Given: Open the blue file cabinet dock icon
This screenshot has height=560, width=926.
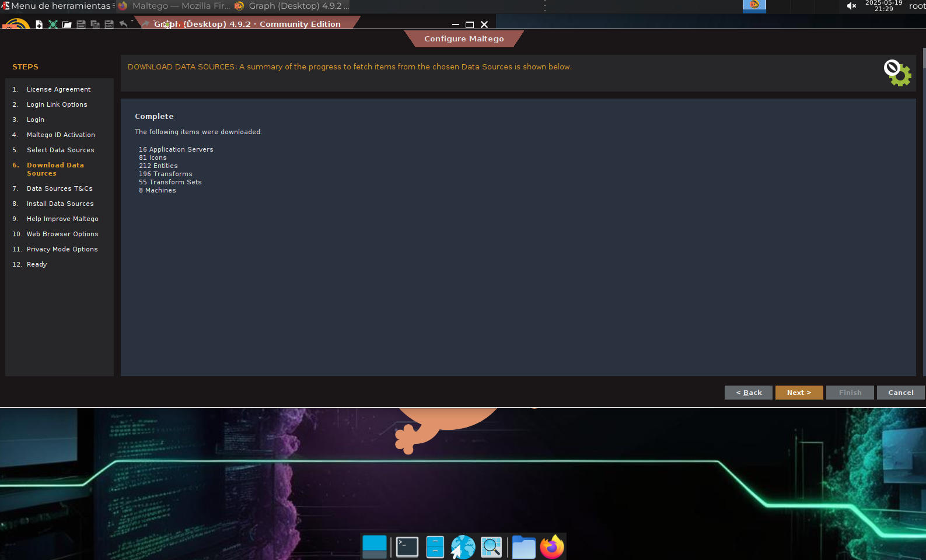Looking at the screenshot, I should tap(435, 547).
